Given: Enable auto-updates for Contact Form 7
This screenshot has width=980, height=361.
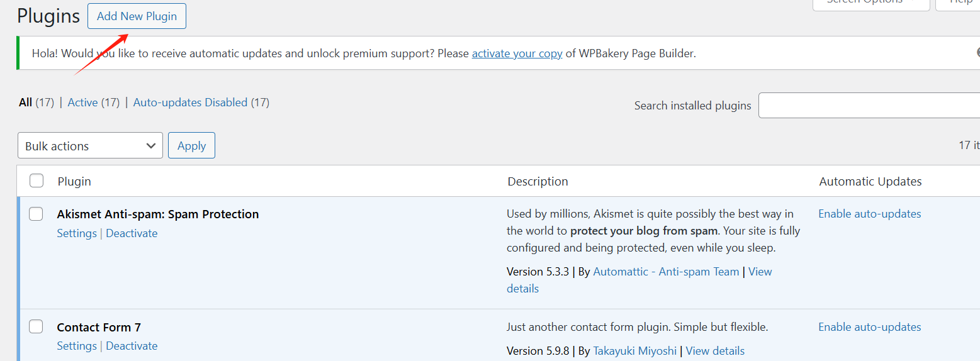Looking at the screenshot, I should click(869, 327).
